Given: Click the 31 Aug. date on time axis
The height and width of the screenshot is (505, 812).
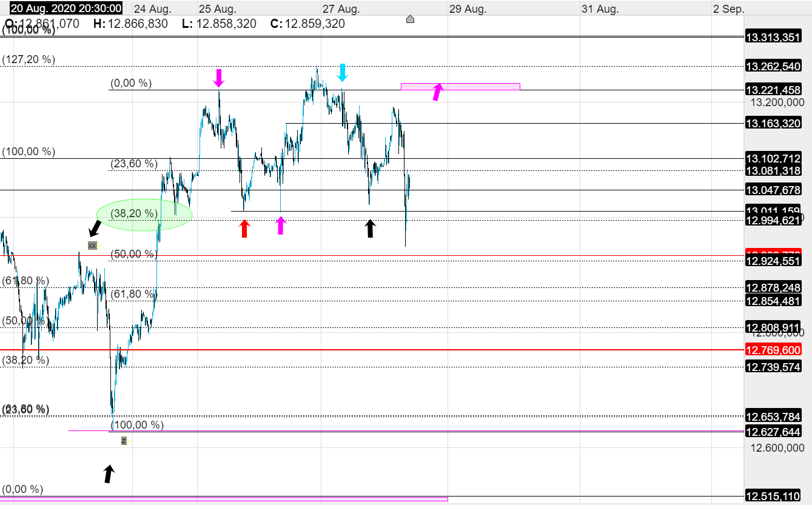Looking at the screenshot, I should (600, 8).
